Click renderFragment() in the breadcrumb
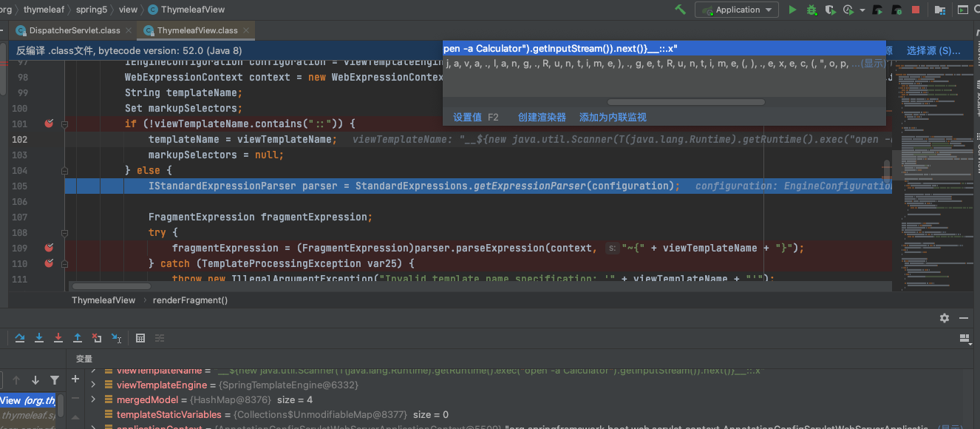980x429 pixels. [190, 300]
